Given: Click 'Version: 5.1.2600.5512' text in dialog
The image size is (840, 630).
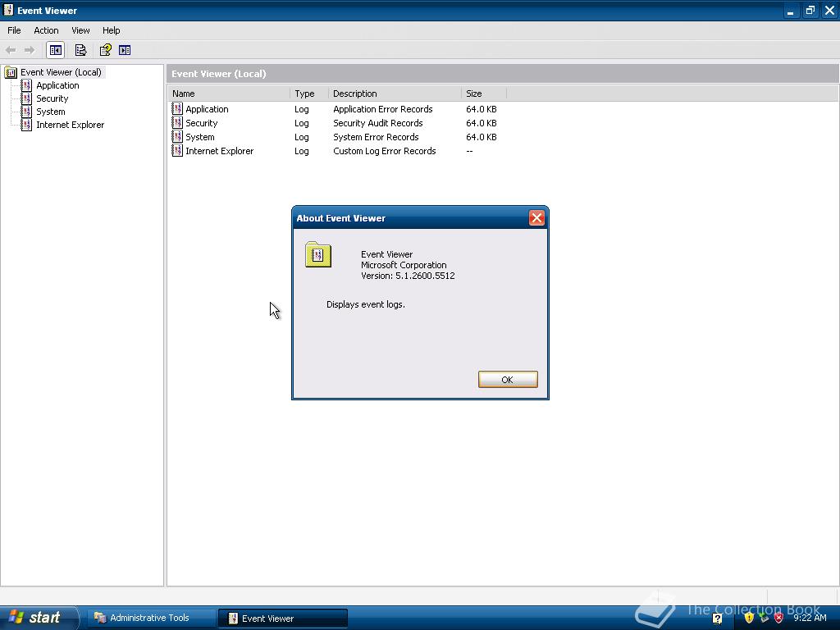Looking at the screenshot, I should click(x=408, y=276).
